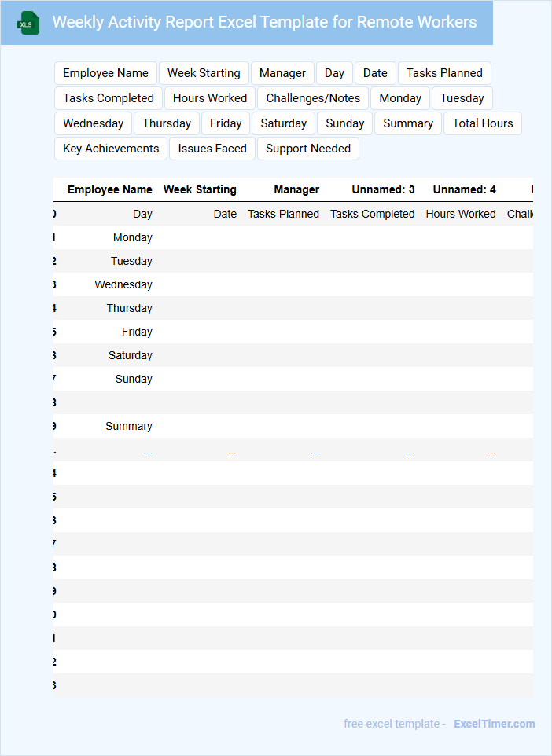Click the Date cell in the table

[x=226, y=214]
